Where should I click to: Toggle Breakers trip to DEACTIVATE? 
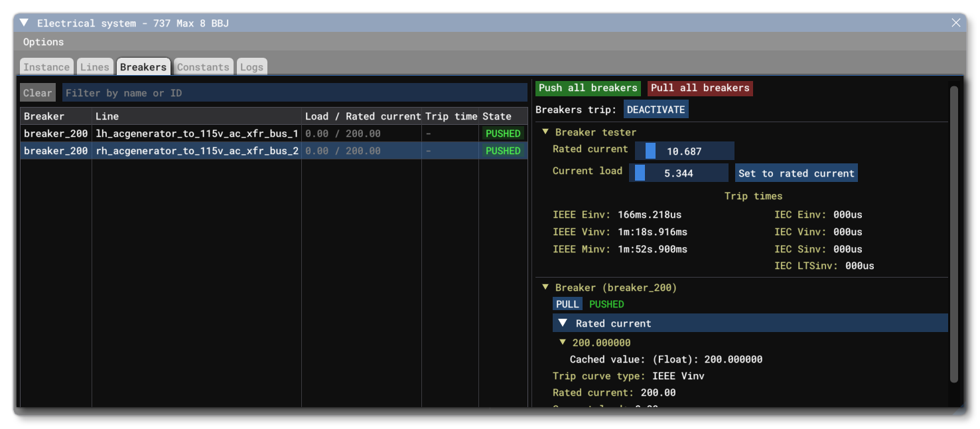[x=656, y=109]
